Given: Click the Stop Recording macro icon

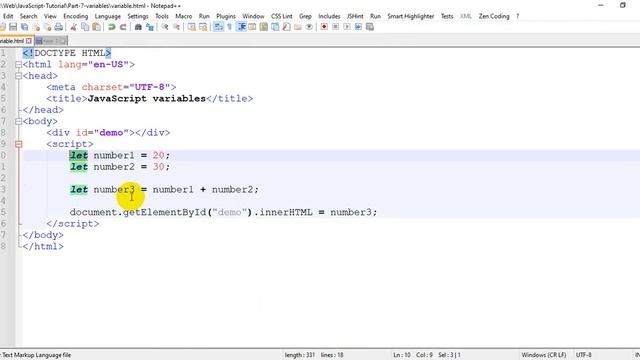Looking at the screenshot, I should click(336, 27).
